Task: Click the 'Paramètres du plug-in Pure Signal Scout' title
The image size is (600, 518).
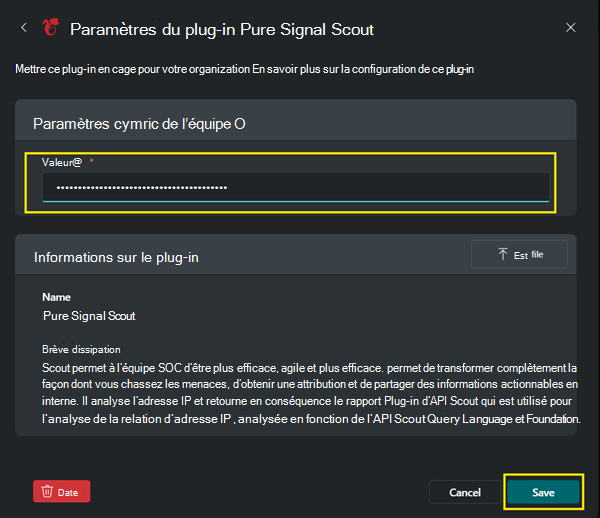Action: pos(222,29)
